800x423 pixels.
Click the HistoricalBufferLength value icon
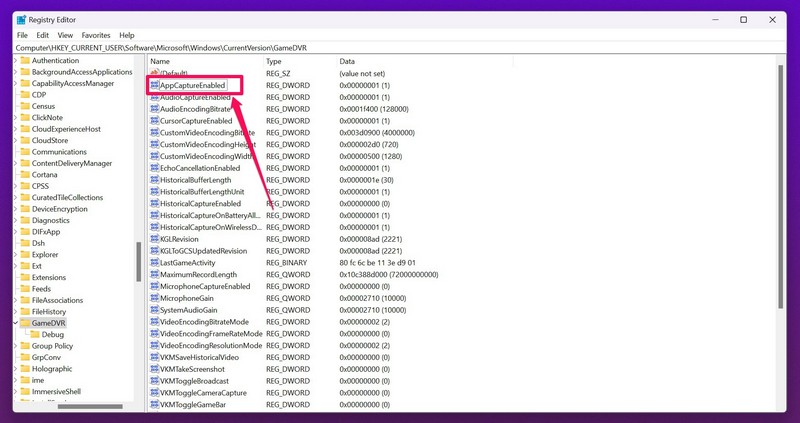tap(155, 180)
